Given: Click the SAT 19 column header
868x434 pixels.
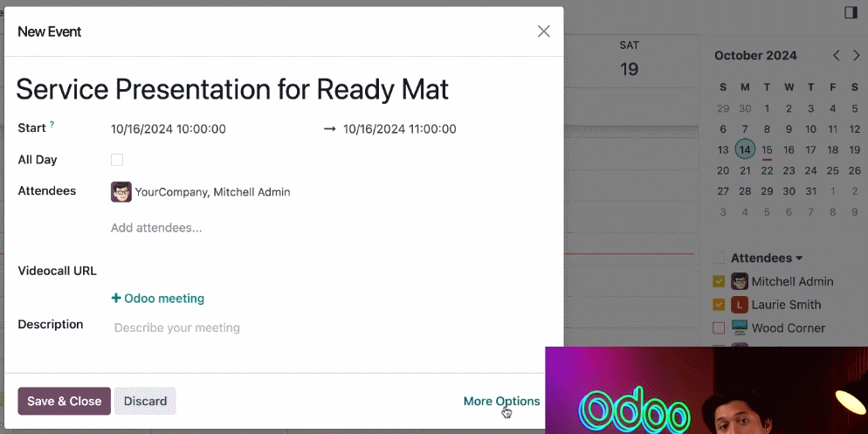Looking at the screenshot, I should tap(629, 59).
